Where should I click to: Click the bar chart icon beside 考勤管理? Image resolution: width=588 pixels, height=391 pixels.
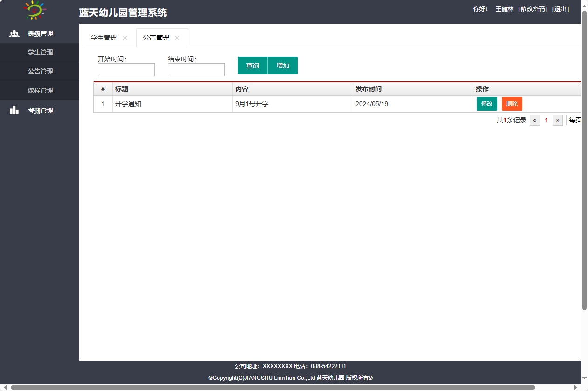14,110
